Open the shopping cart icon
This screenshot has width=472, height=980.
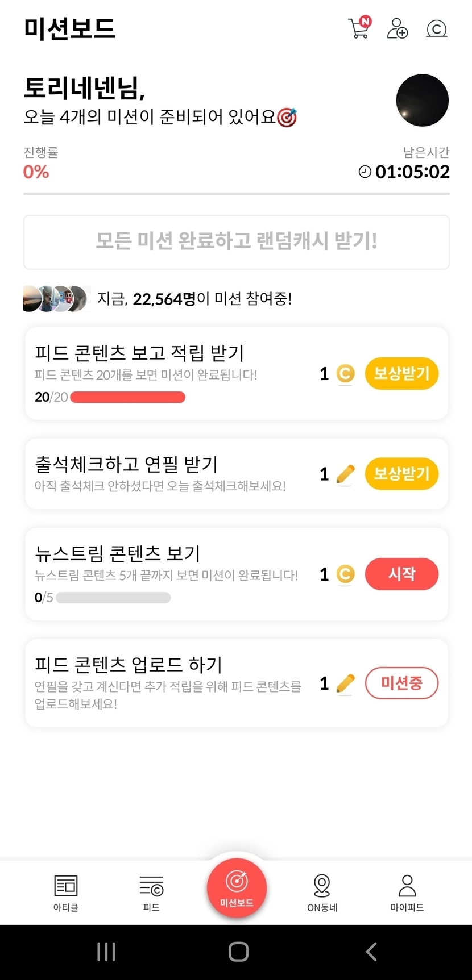tap(359, 28)
